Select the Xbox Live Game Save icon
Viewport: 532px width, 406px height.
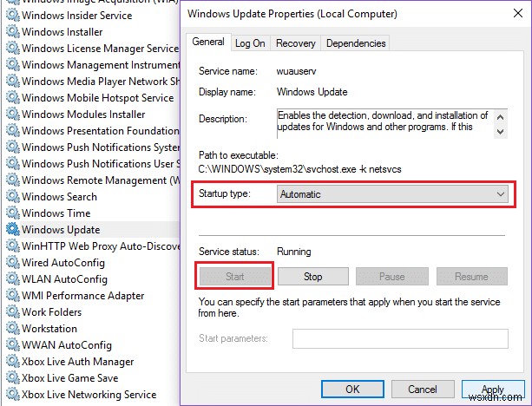12,378
